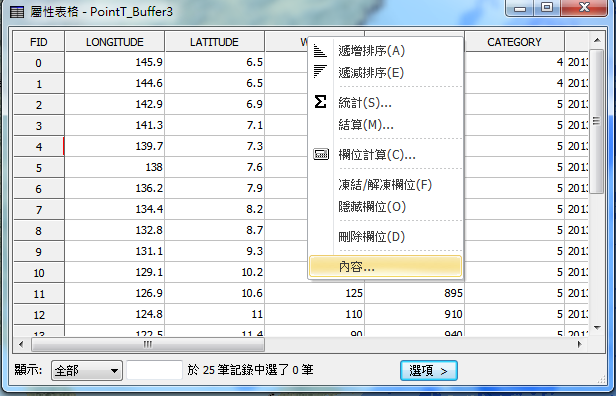This screenshot has width=616, height=396.
Task: Click the 選項 > button
Action: click(x=429, y=370)
